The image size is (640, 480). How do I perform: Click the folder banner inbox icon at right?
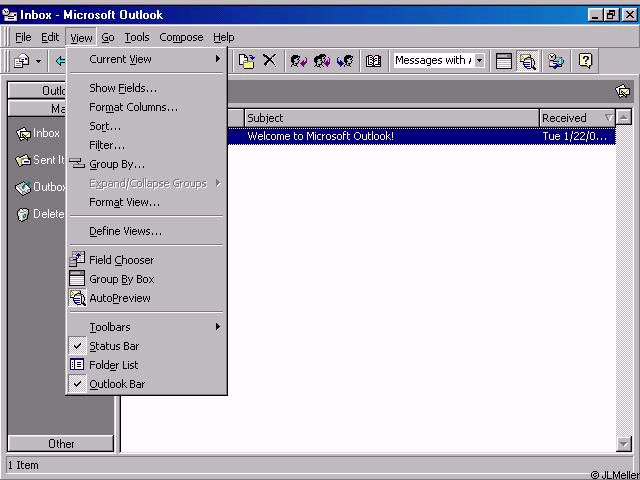pos(623,91)
